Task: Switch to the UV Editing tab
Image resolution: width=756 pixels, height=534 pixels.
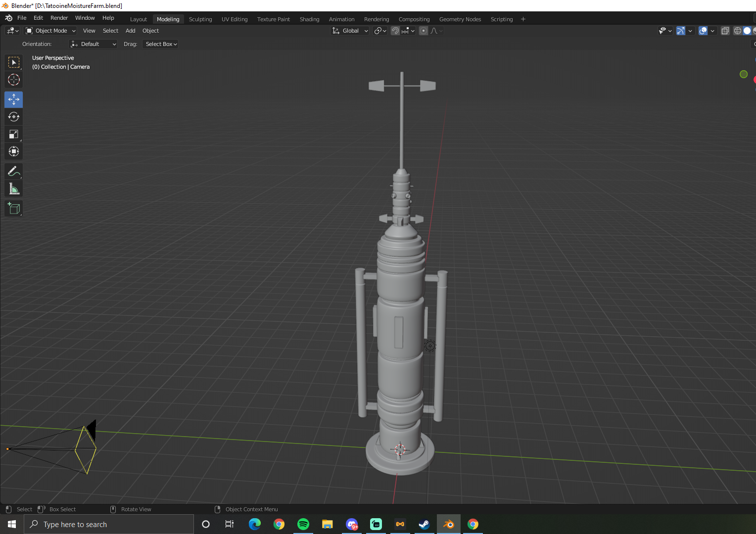Action: pyautogui.click(x=235, y=19)
